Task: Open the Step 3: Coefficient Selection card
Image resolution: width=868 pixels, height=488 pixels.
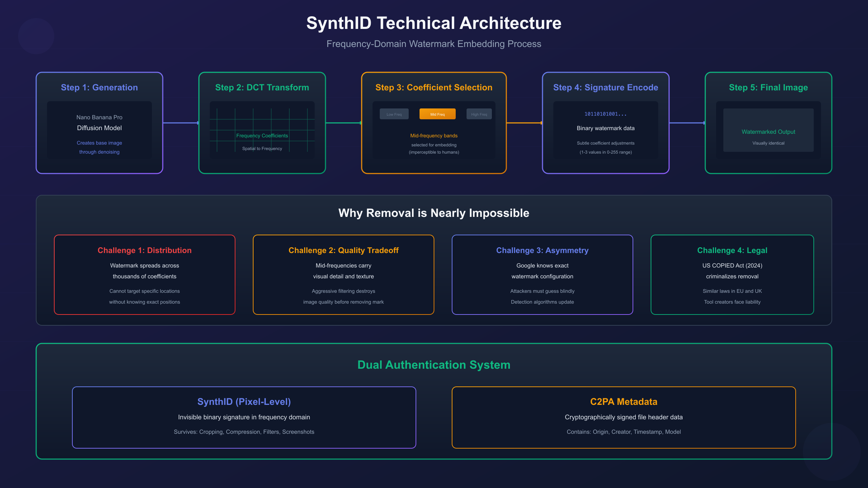Action: [x=434, y=87]
